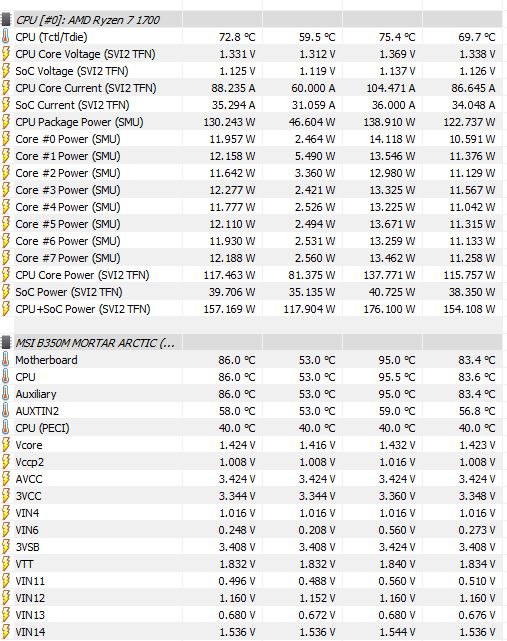Click the 53.0 °C minimum Auxiliary value

(317, 394)
